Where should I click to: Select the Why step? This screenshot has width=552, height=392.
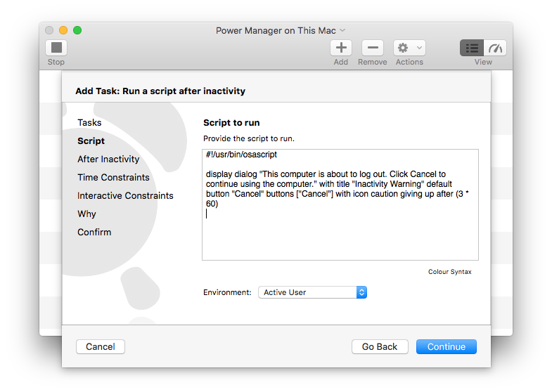coord(86,214)
